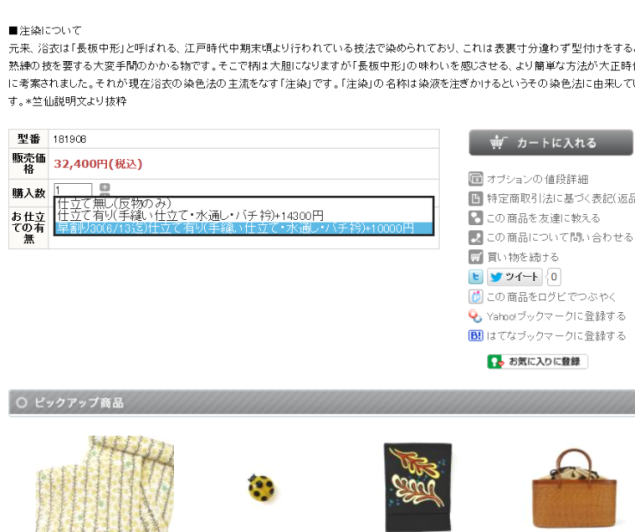635x532 pixels.
Task: Click the ツイート tweet button
Action: pyautogui.click(x=514, y=277)
